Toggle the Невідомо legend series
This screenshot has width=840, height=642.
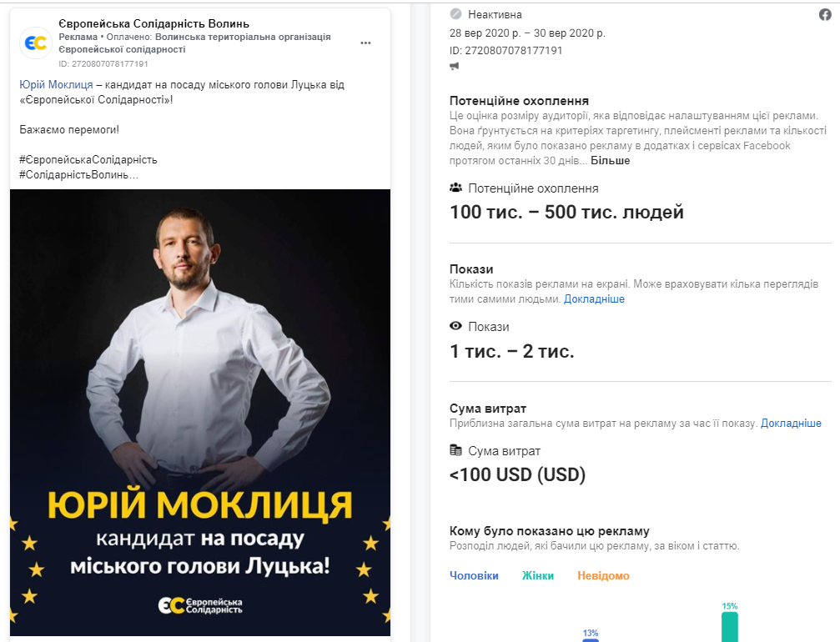603,575
